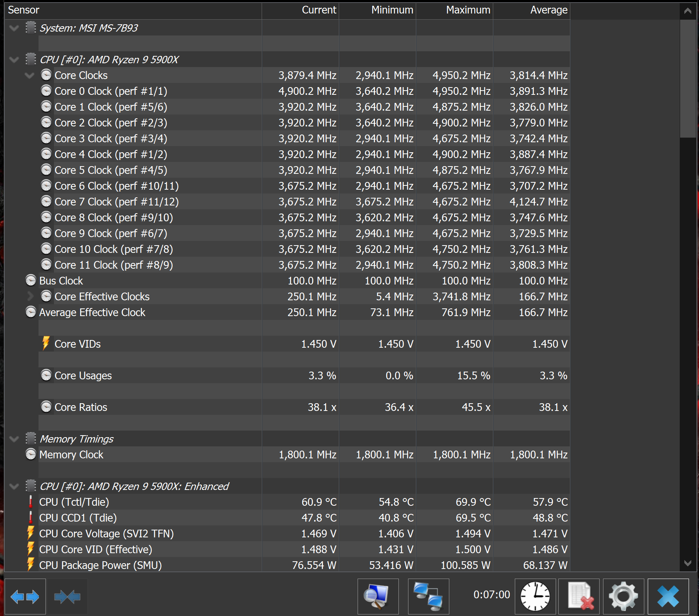The width and height of the screenshot is (699, 616).
Task: Collapse the Core Clocks subtree
Action: point(29,76)
